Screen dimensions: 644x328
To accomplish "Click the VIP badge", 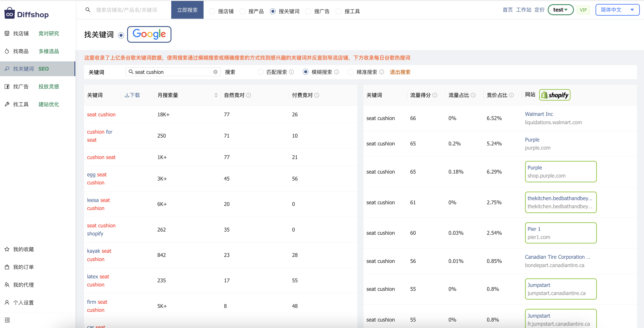I will [x=583, y=10].
